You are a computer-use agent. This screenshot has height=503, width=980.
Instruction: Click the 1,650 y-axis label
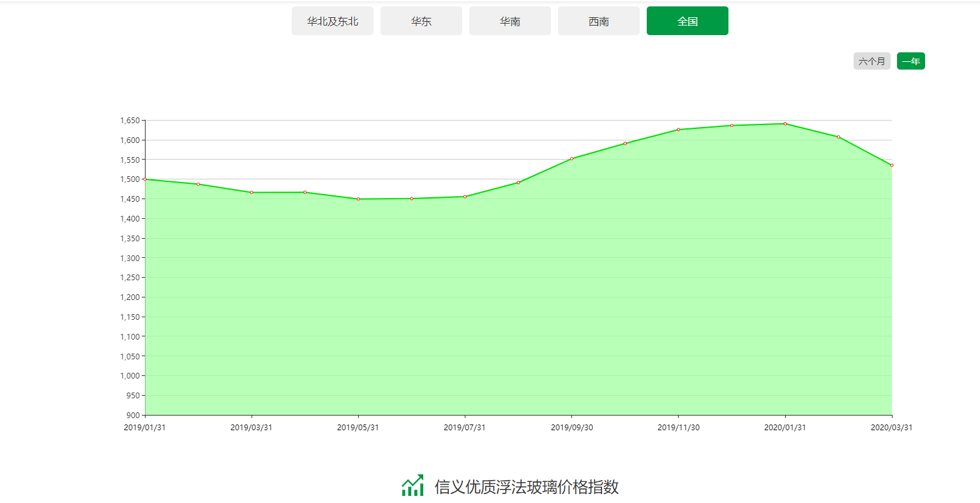click(130, 121)
